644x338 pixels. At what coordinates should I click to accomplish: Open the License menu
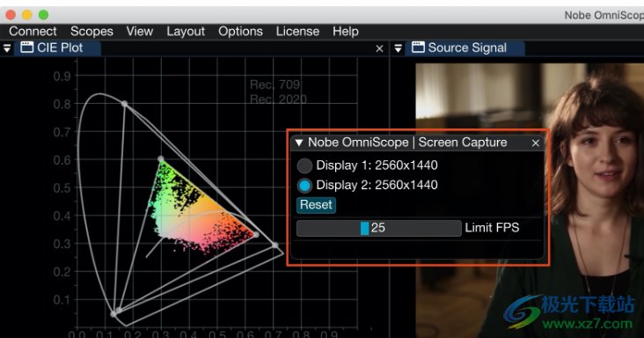tap(297, 31)
